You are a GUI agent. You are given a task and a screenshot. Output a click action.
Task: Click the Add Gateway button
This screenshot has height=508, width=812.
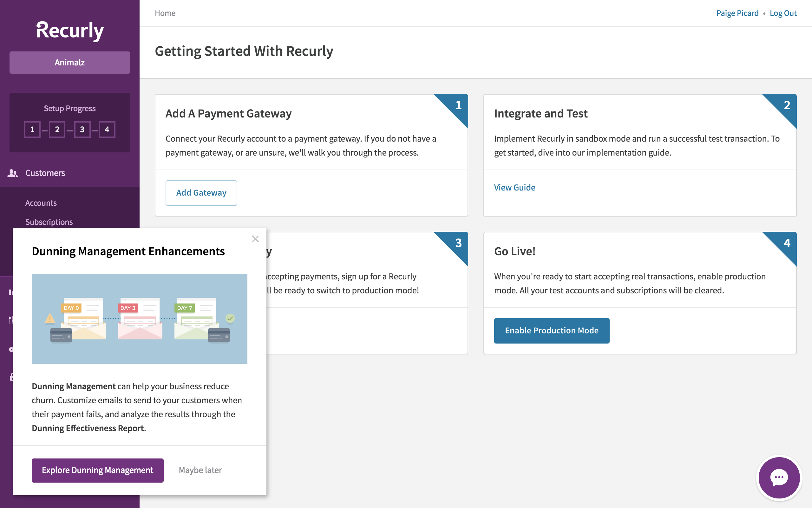(x=201, y=193)
